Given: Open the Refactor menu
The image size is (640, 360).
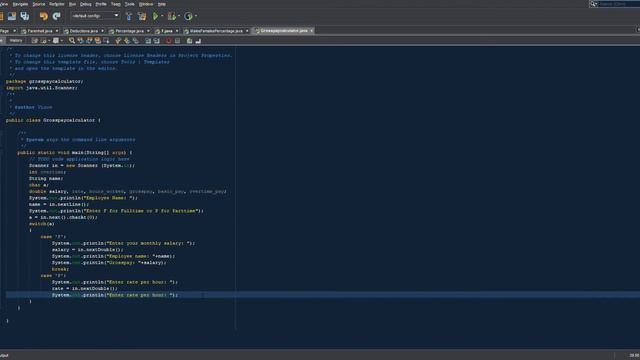Looking at the screenshot, I should pos(57,4).
